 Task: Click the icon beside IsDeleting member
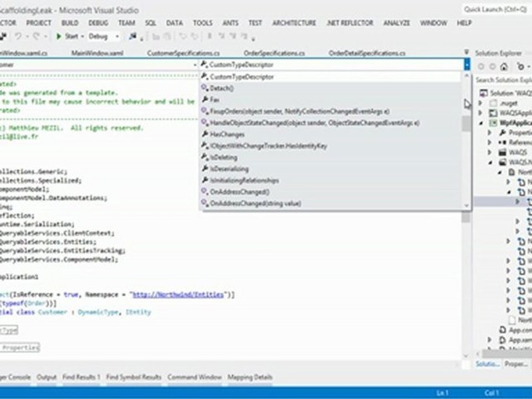coord(205,157)
